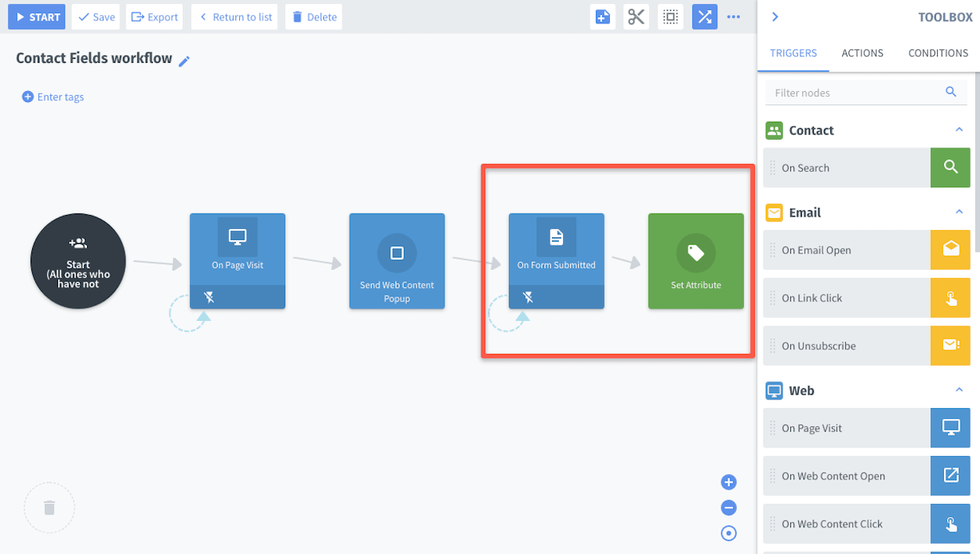The width and height of the screenshot is (980, 554).
Task: Start the workflow with the START button
Action: [x=37, y=16]
